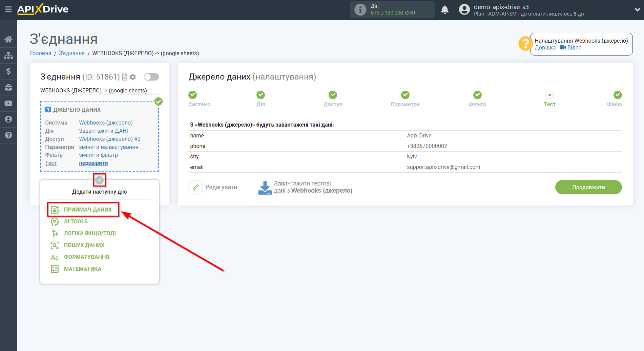Click the Параметри step
This screenshot has width=644, height=351.
tap(405, 99)
